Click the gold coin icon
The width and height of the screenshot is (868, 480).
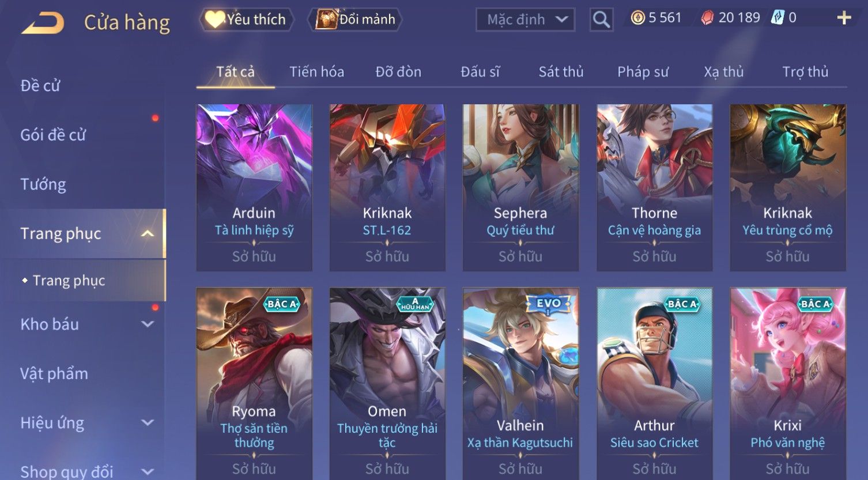637,18
